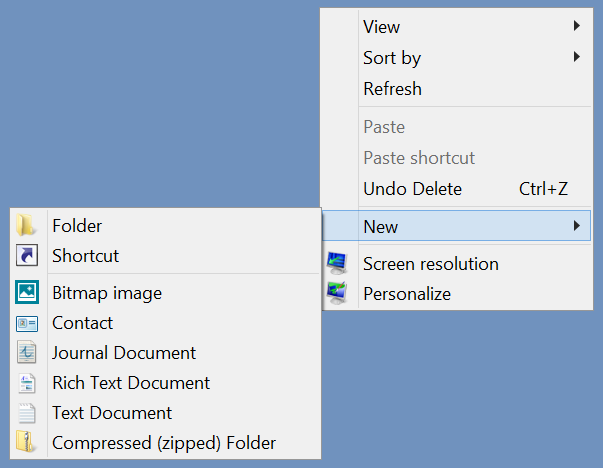The height and width of the screenshot is (468, 603).
Task: Expand the Sort by submenu arrow
Action: 576,57
